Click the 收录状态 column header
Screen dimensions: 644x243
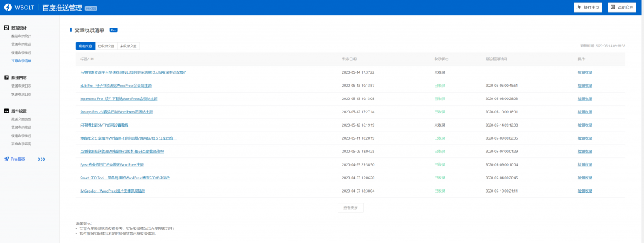click(441, 59)
